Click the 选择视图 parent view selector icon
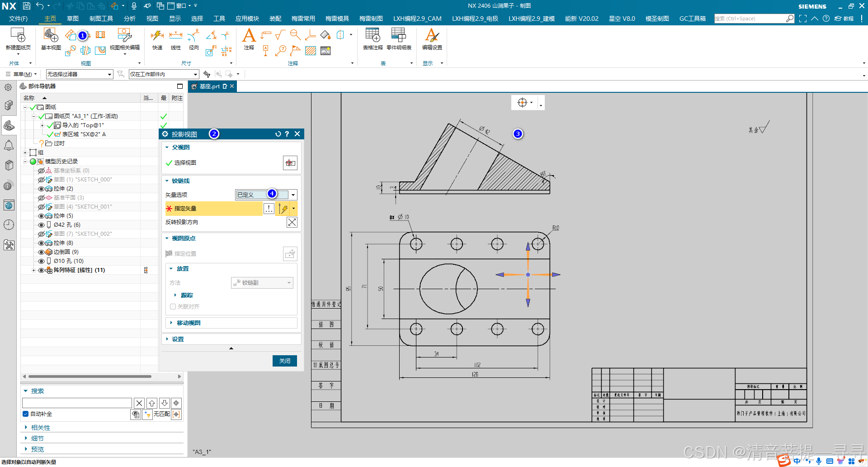 pyautogui.click(x=290, y=163)
